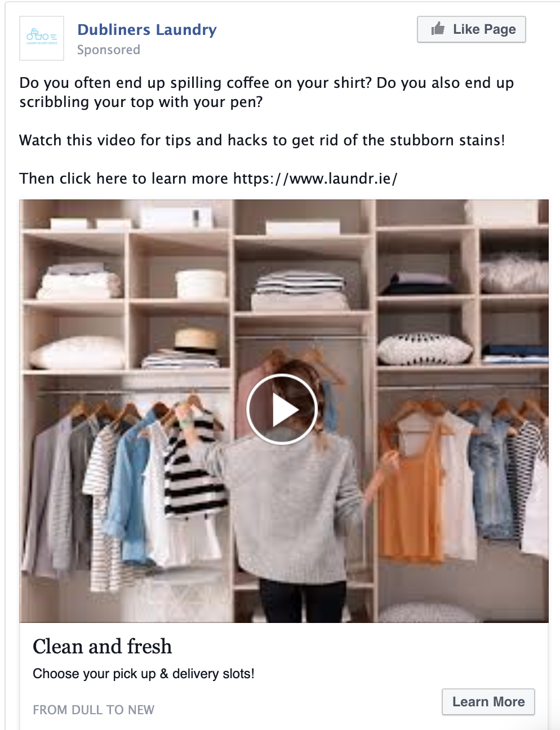Click the spilling coffee question paragraph
The width and height of the screenshot is (560, 730).
tap(266, 92)
